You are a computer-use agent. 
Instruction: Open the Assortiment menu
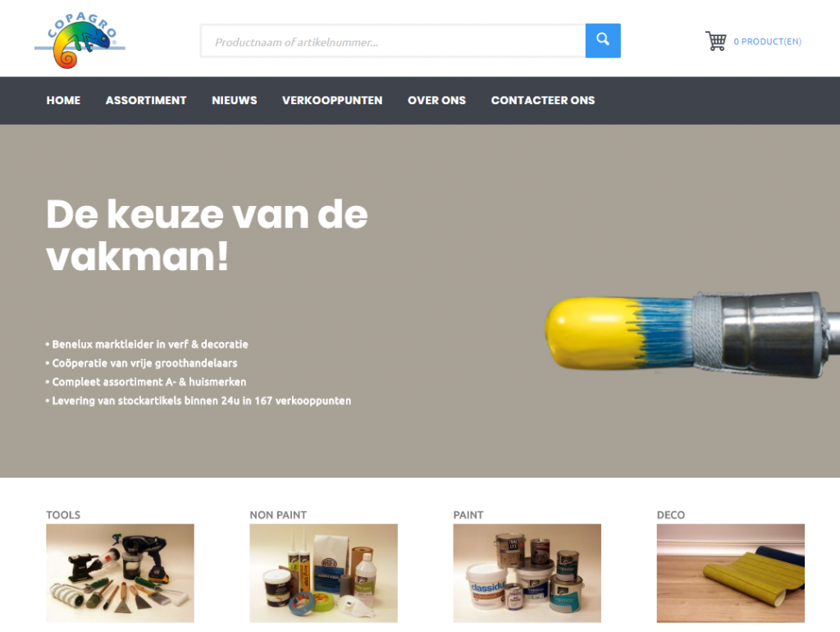click(x=146, y=100)
